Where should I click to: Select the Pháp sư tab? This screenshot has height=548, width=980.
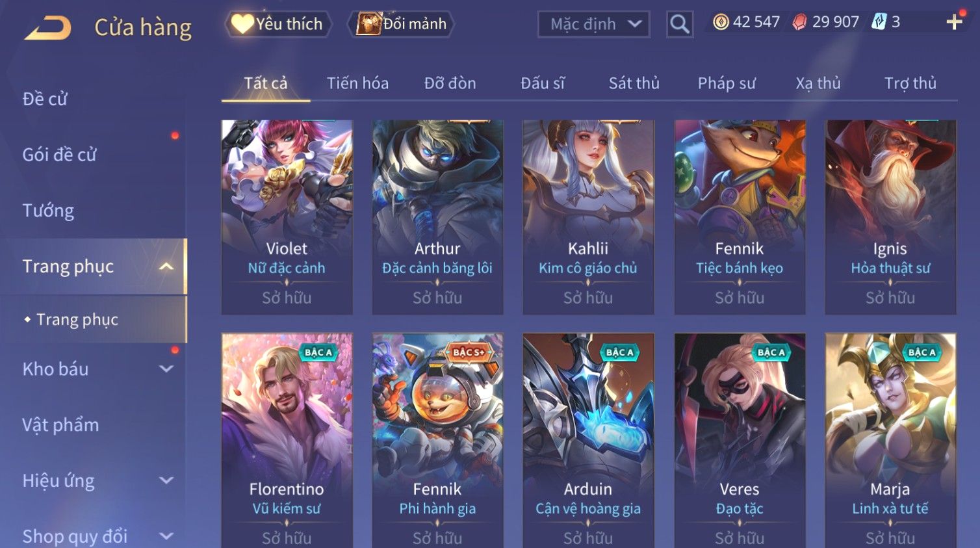pyautogui.click(x=727, y=83)
